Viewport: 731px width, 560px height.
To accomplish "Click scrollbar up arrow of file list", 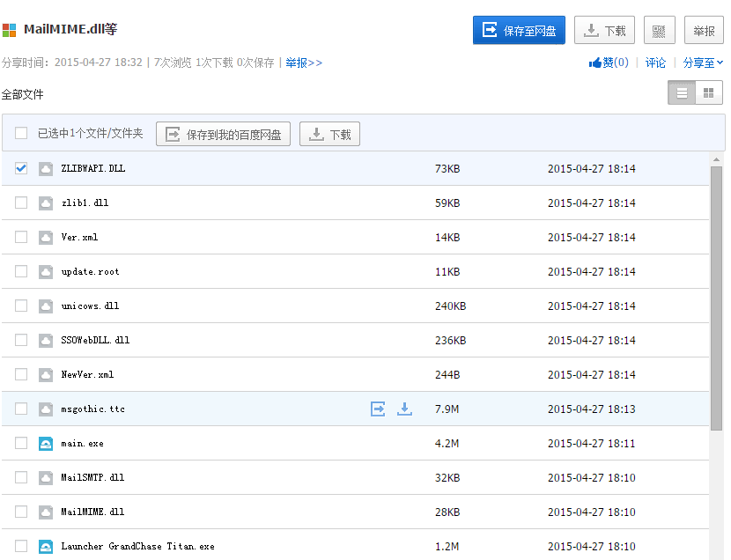I will (x=717, y=159).
